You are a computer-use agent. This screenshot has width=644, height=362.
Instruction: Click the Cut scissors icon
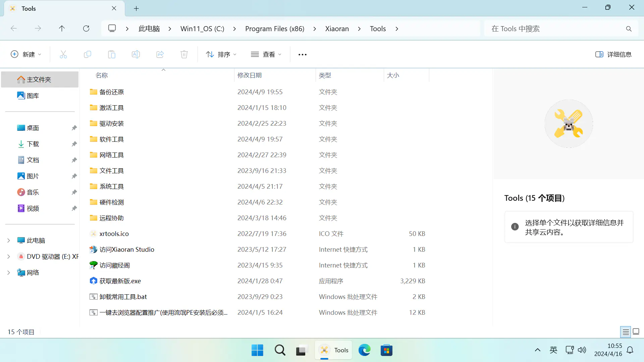point(63,54)
